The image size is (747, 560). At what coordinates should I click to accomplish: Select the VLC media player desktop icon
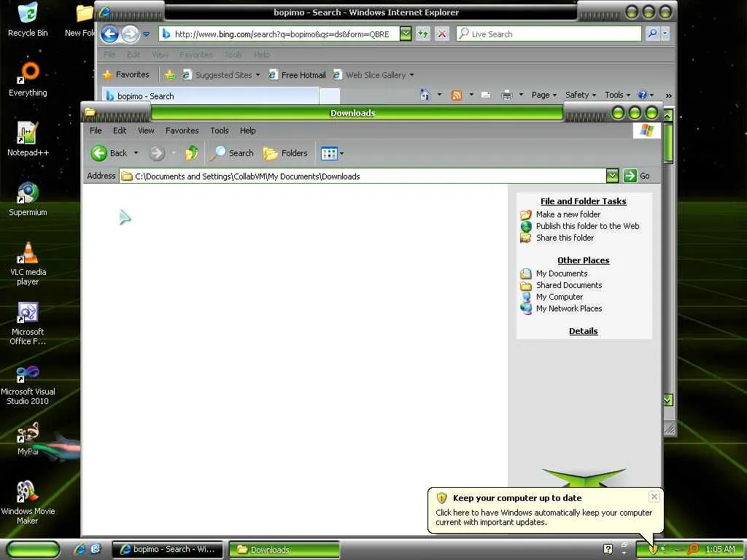[28, 263]
